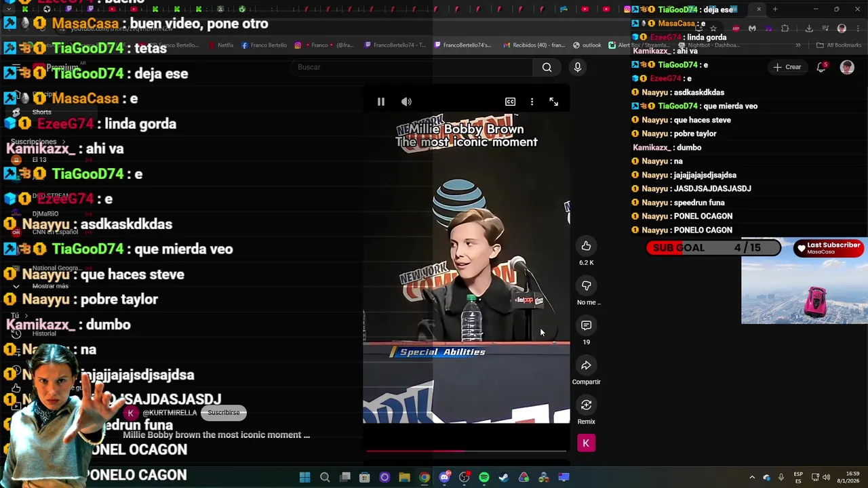Open OBS Studio from the taskbar
This screenshot has height=488, width=868.
pos(464,477)
